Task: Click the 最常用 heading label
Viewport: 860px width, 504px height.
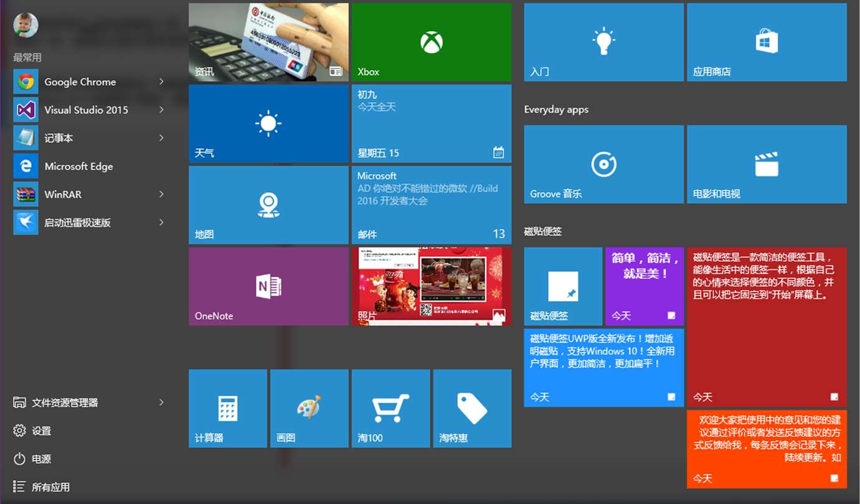Action: (x=27, y=57)
